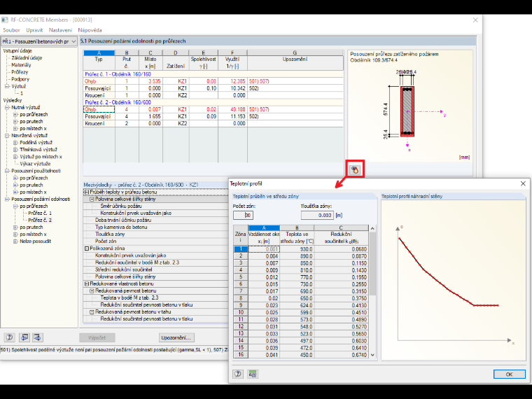Click the RF-CONCRETE Members title bar icon
The width and height of the screenshot is (532, 399).
coord(4,20)
